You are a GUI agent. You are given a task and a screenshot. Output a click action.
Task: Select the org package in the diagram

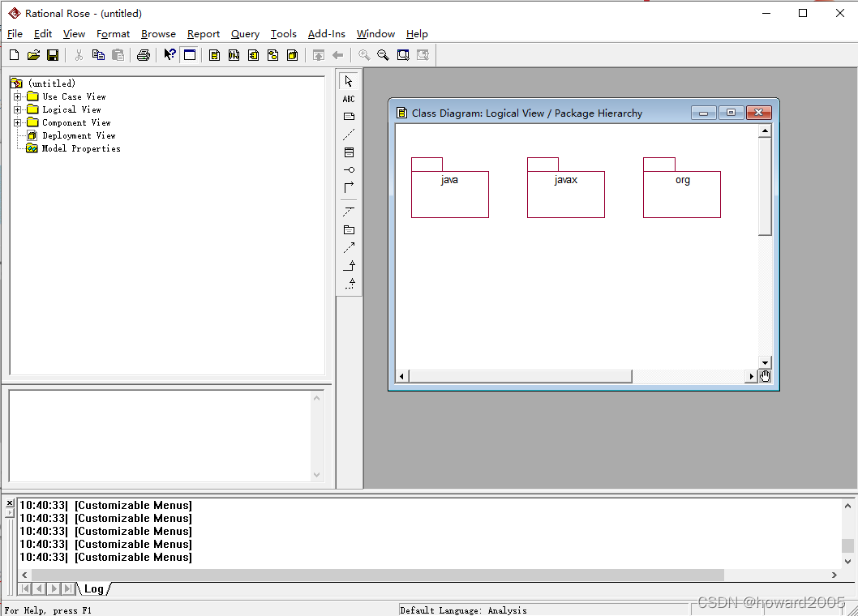coord(682,188)
